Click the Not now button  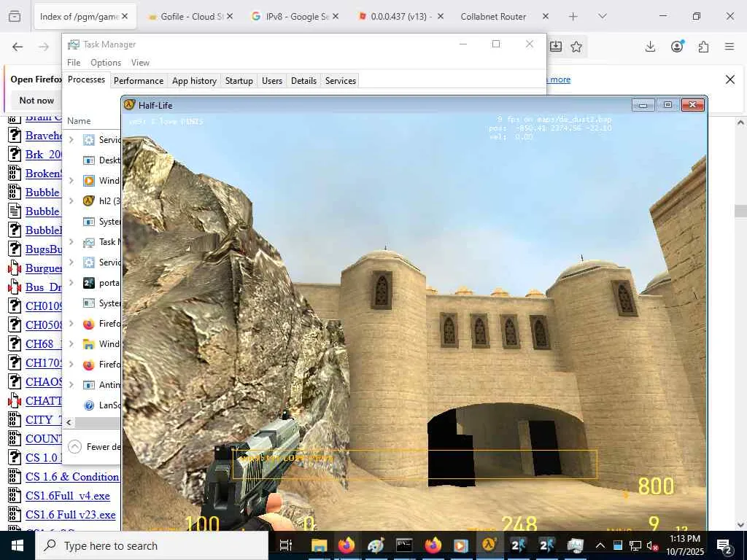pos(36,101)
